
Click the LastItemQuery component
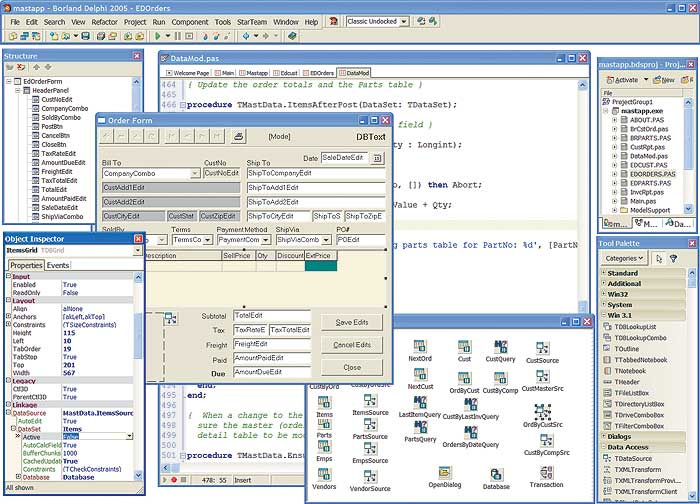[x=420, y=402]
